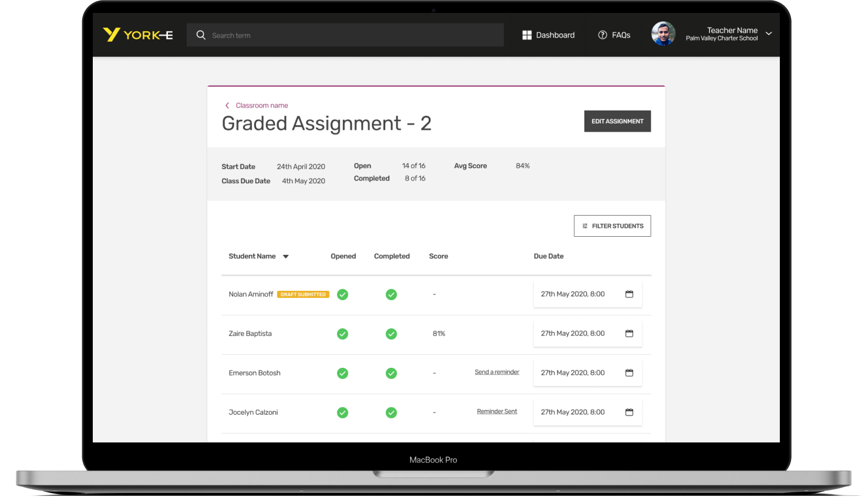This screenshot has width=868, height=497.
Task: Toggle the Opened checkmark for Nolan Aminoff
Action: [x=342, y=294]
